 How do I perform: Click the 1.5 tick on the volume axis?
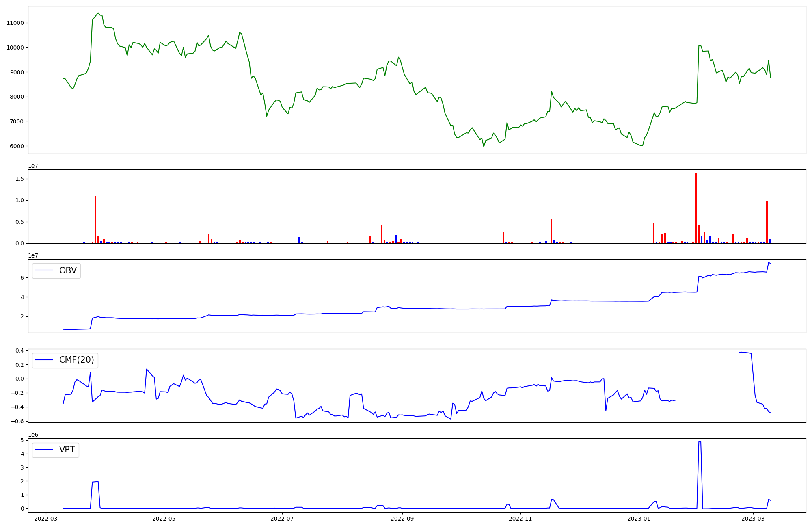click(x=19, y=179)
